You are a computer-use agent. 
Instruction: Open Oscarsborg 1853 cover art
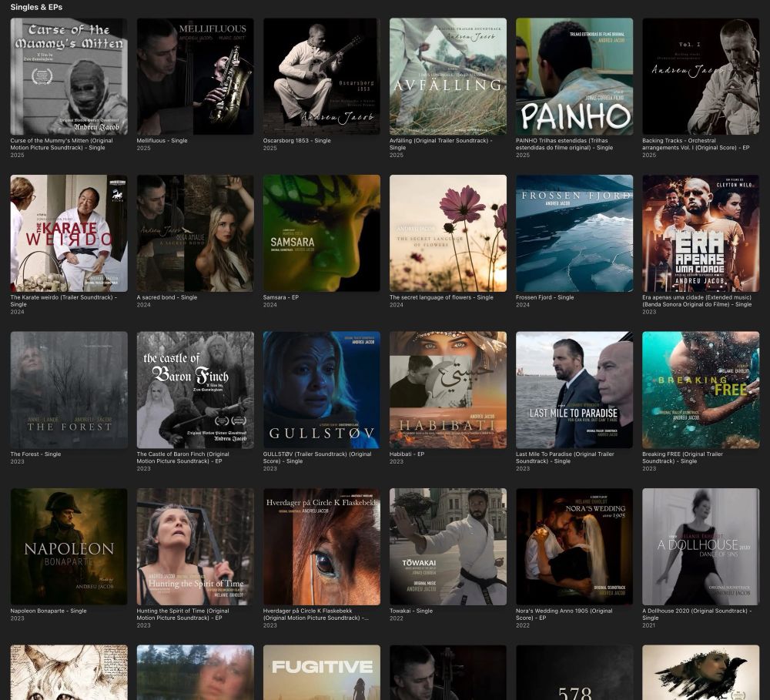coord(322,76)
